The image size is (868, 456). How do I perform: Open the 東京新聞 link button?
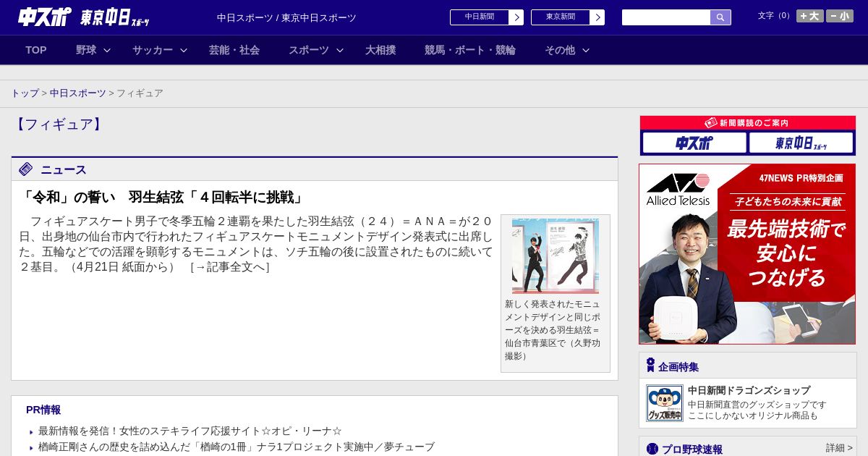point(561,17)
